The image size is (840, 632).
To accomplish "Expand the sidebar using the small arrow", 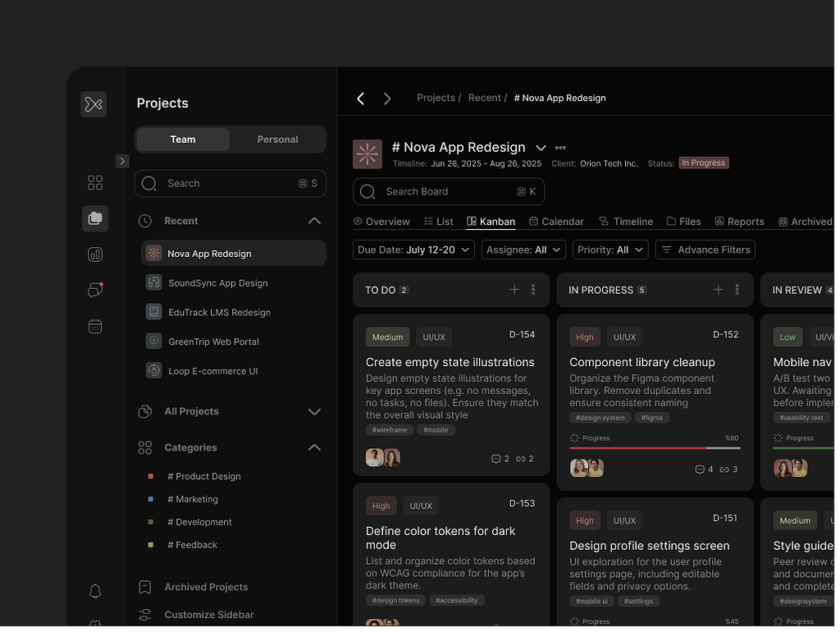I will (x=122, y=161).
